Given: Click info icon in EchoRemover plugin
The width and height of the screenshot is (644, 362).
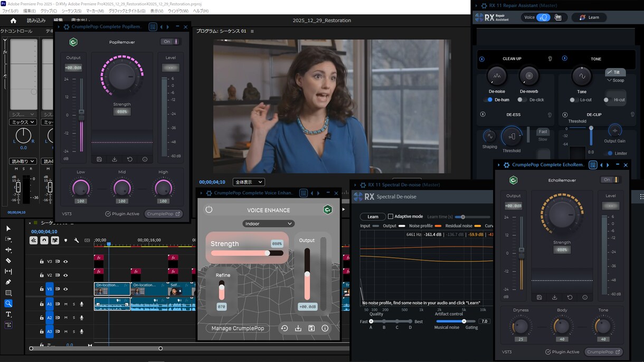Looking at the screenshot, I should coord(585,297).
